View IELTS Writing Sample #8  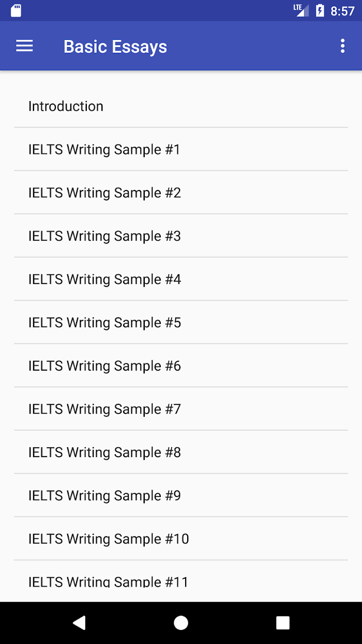click(181, 452)
